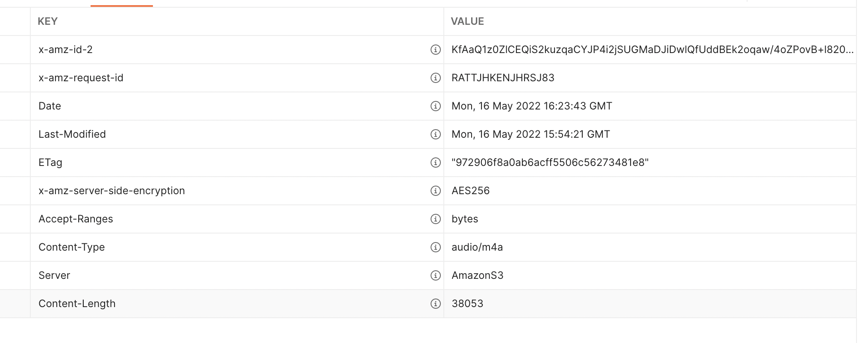The image size is (868, 343).
Task: Select the AmazonS3 server value
Action: 478,275
